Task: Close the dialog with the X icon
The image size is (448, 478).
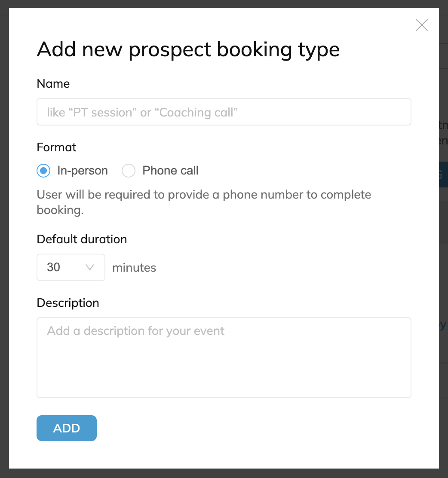Action: point(422,25)
